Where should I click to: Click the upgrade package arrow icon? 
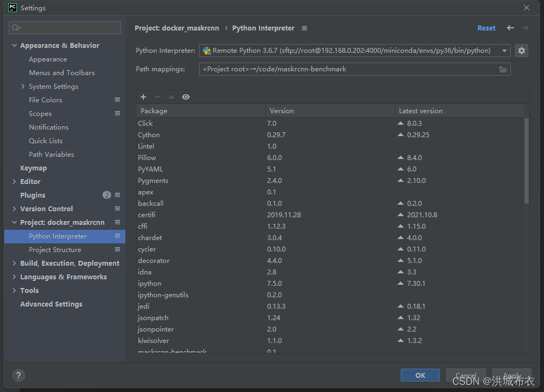pyautogui.click(x=171, y=97)
